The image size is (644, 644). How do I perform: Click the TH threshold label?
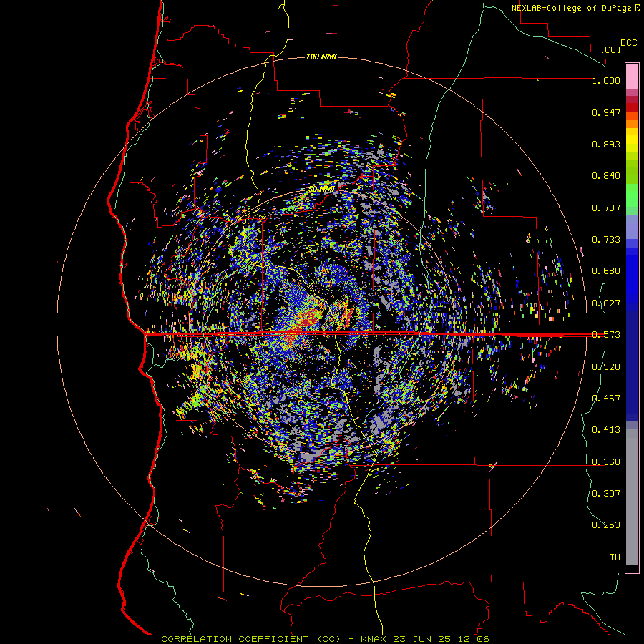click(x=615, y=557)
